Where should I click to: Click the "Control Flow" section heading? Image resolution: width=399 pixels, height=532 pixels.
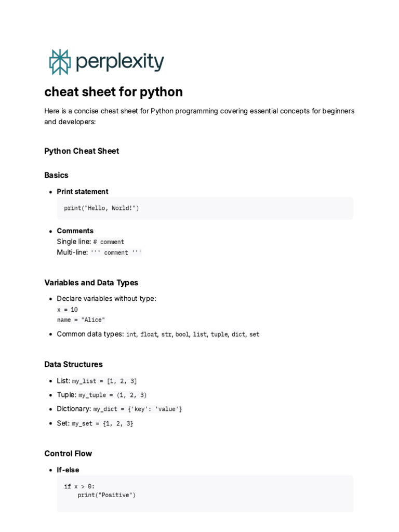coord(68,454)
